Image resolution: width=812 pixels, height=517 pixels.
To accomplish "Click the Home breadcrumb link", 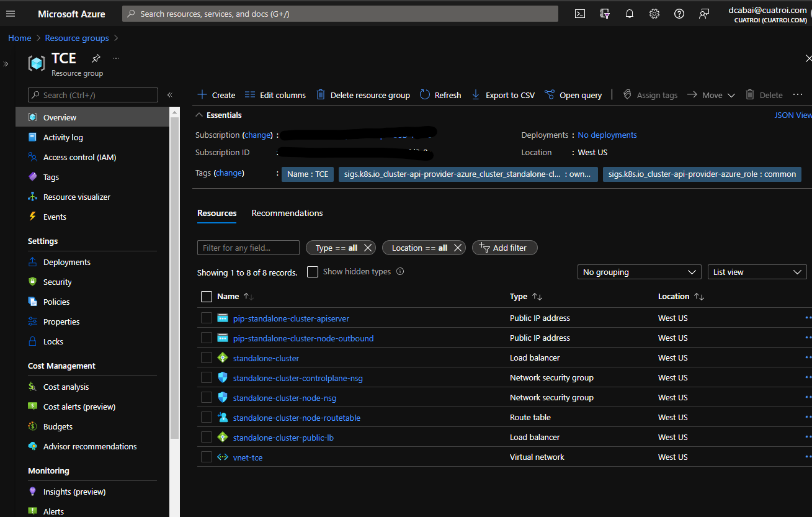I will coord(20,38).
